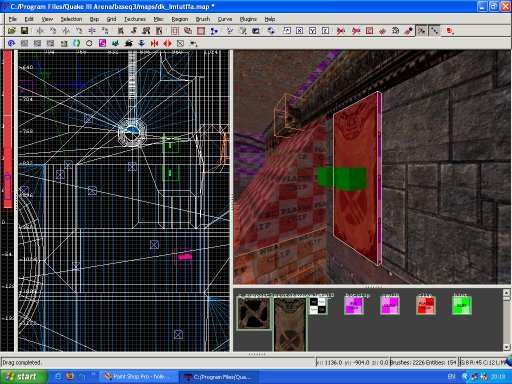Enable the Free Rotate tool icon
512x384 pixels.
point(271,31)
